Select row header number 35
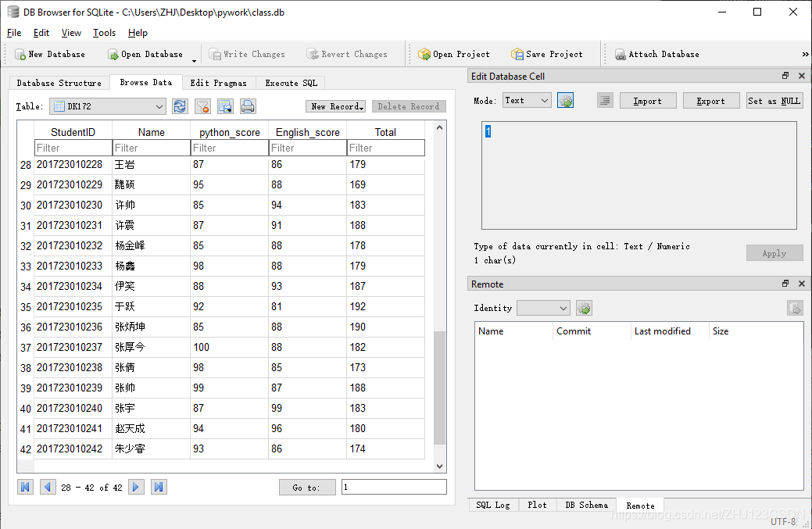 [26, 307]
